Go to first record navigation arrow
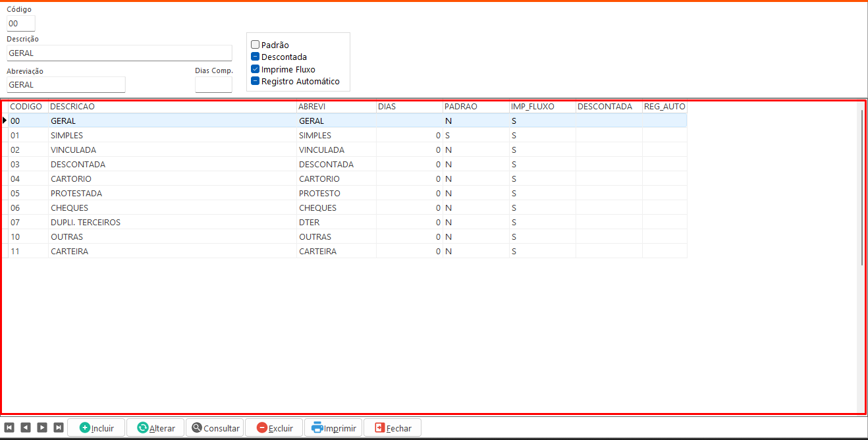This screenshot has width=868, height=440. (x=9, y=427)
